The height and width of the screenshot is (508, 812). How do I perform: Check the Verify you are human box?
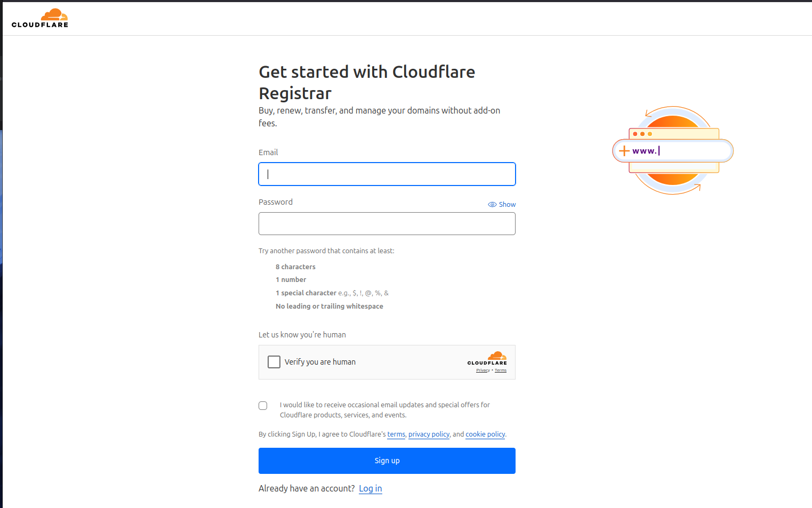coord(274,362)
